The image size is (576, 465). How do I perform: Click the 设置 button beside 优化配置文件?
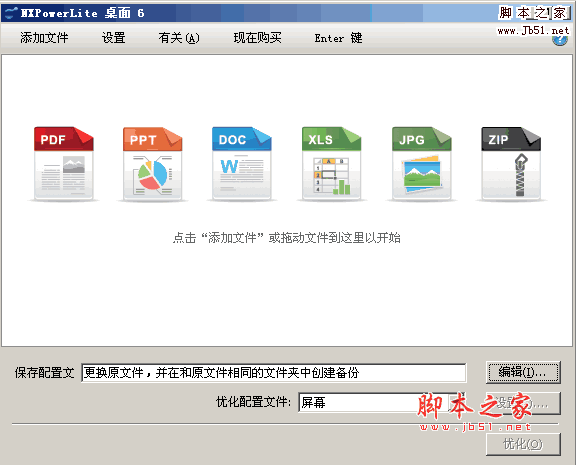[x=523, y=403]
